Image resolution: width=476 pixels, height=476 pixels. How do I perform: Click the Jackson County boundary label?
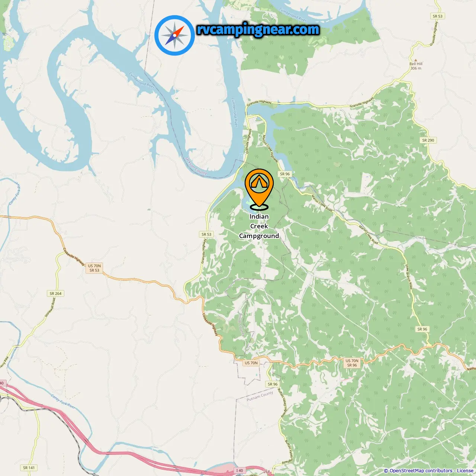point(196,166)
